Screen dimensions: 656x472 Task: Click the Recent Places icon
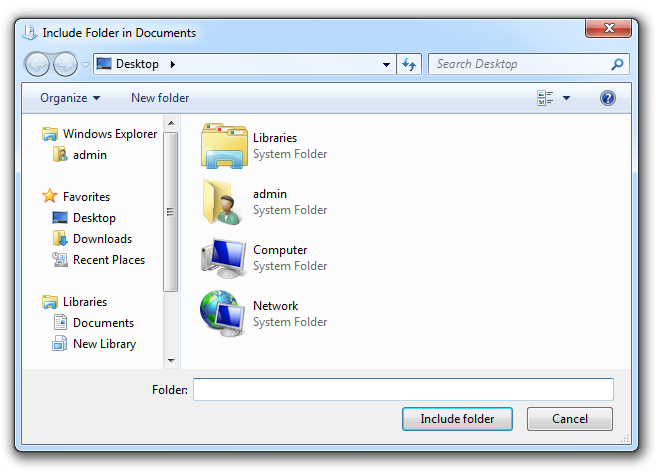tap(60, 259)
